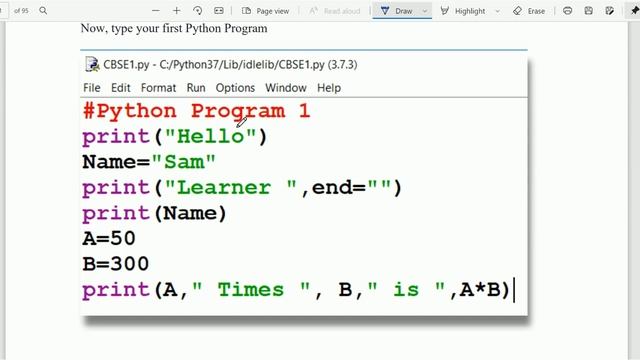
Task: Click the print("Hello") code line
Action: point(175,136)
